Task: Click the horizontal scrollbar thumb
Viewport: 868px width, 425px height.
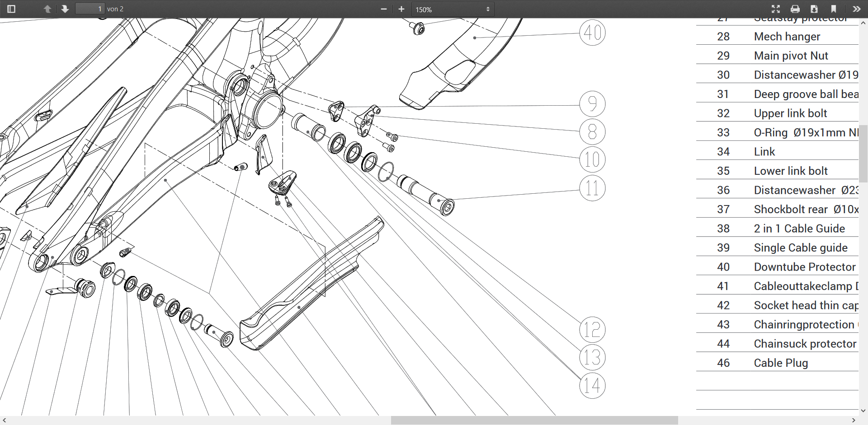Action: coord(534,420)
